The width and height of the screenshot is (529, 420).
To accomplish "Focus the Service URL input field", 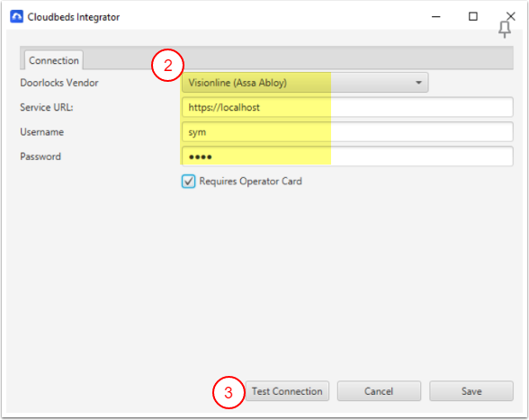I will point(347,107).
